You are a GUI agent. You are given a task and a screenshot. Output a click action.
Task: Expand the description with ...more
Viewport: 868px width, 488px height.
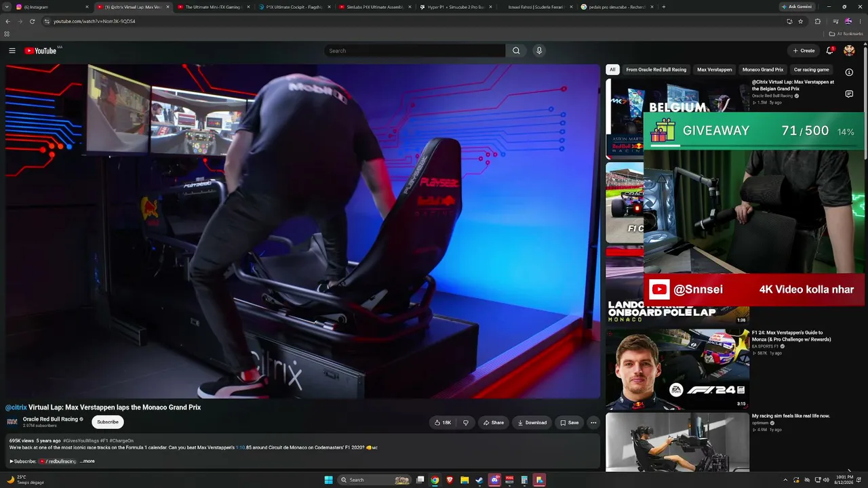87,462
